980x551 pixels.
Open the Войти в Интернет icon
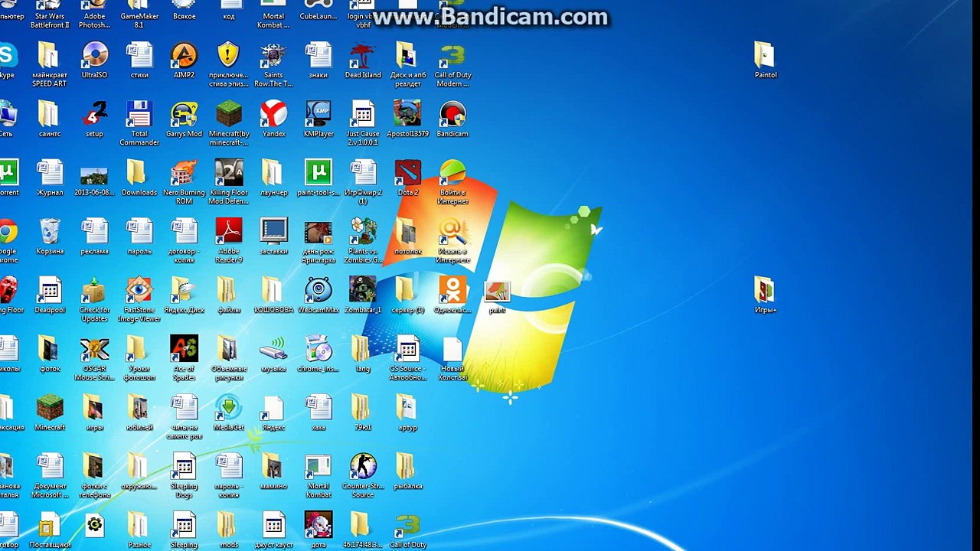(452, 182)
